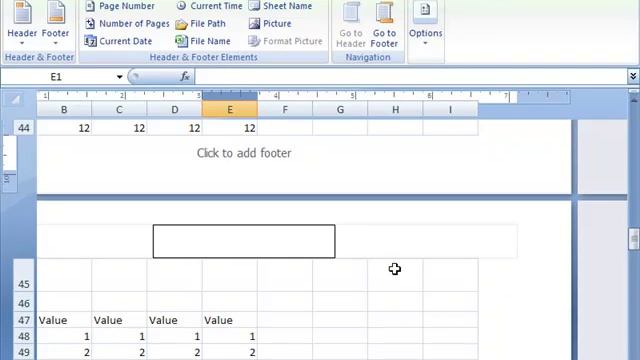
Task: Insert Current Date element
Action: pos(118,41)
